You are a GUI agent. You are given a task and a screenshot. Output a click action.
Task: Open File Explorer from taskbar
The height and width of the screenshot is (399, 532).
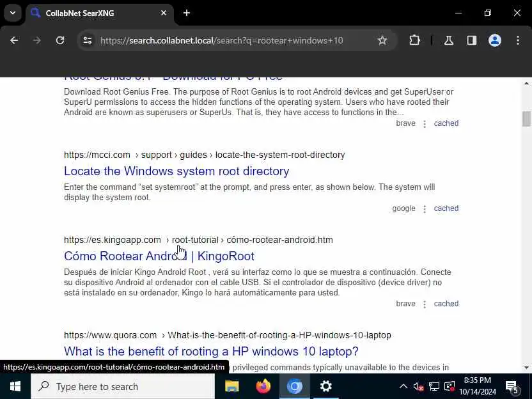232,386
